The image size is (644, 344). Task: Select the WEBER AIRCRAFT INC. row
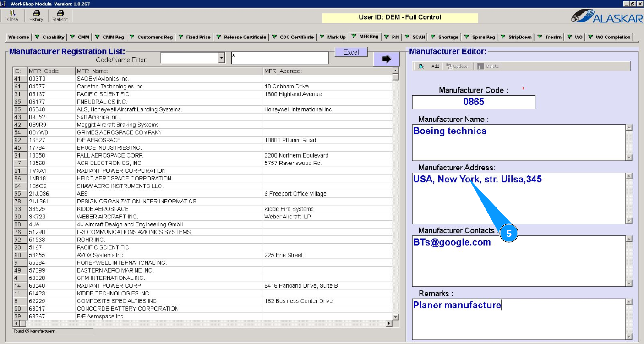point(202,217)
